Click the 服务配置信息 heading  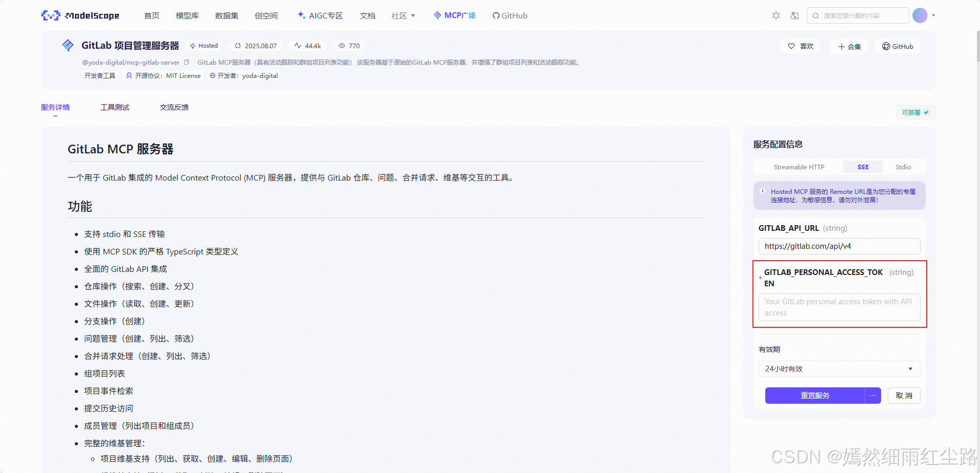[778, 145]
